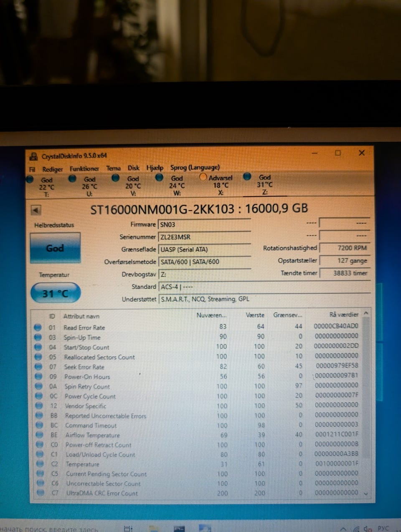The height and width of the screenshot is (532, 401).
Task: Click raw value 0001211C001F
Action: [x=336, y=434]
